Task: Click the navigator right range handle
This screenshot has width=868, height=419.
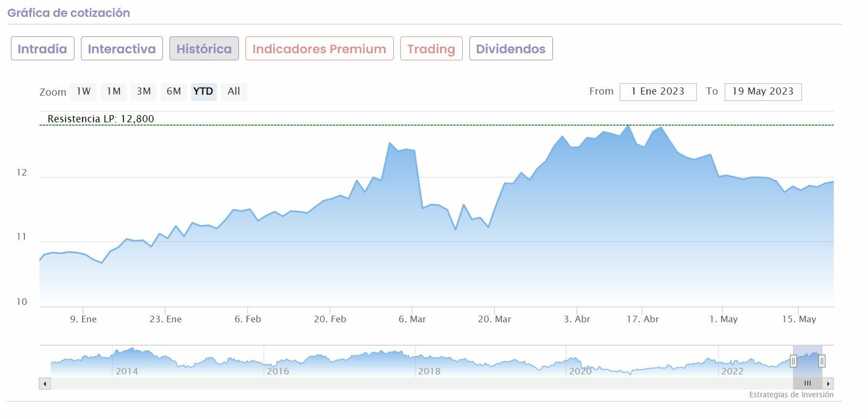Action: (822, 361)
